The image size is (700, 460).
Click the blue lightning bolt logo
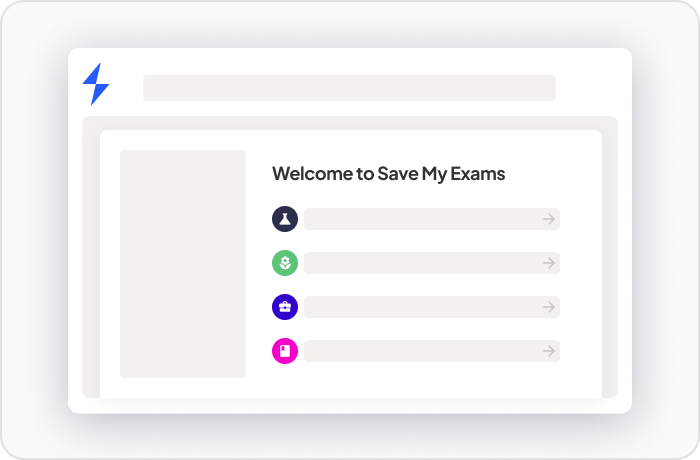(96, 84)
